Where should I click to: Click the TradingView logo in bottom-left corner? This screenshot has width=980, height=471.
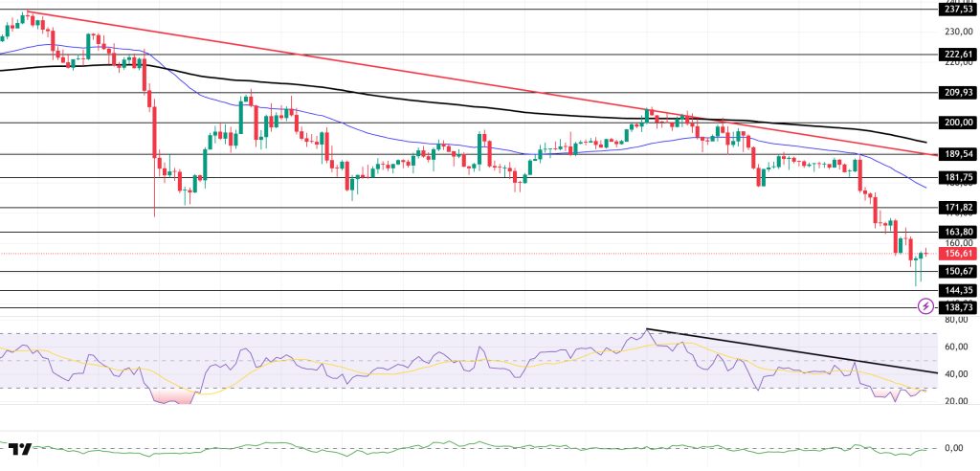point(20,448)
